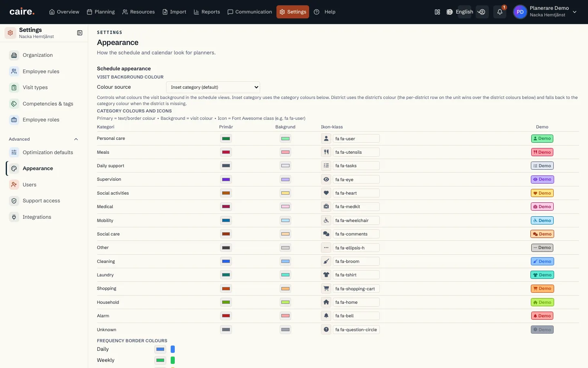Click the Employee rules people icon
The height and width of the screenshot is (368, 588).
pyautogui.click(x=14, y=72)
